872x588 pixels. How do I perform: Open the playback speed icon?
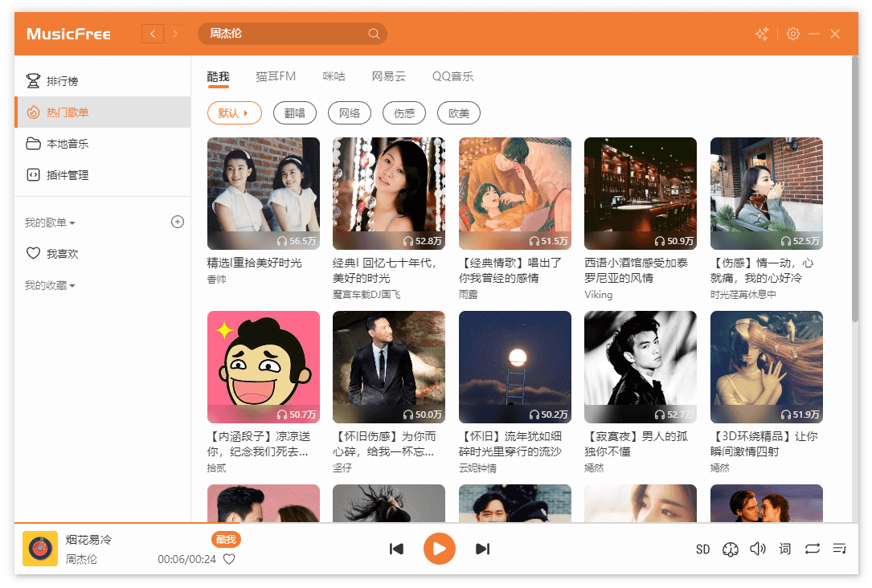[x=730, y=549]
